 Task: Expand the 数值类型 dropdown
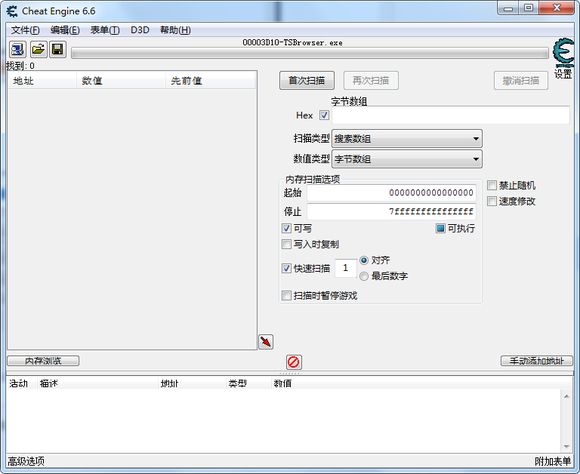(407, 159)
